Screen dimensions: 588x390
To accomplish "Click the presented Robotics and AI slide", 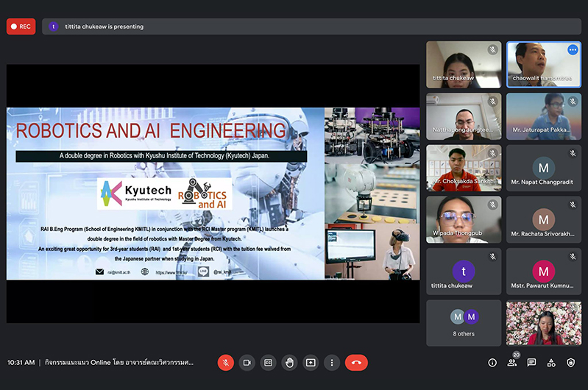I will [213, 194].
